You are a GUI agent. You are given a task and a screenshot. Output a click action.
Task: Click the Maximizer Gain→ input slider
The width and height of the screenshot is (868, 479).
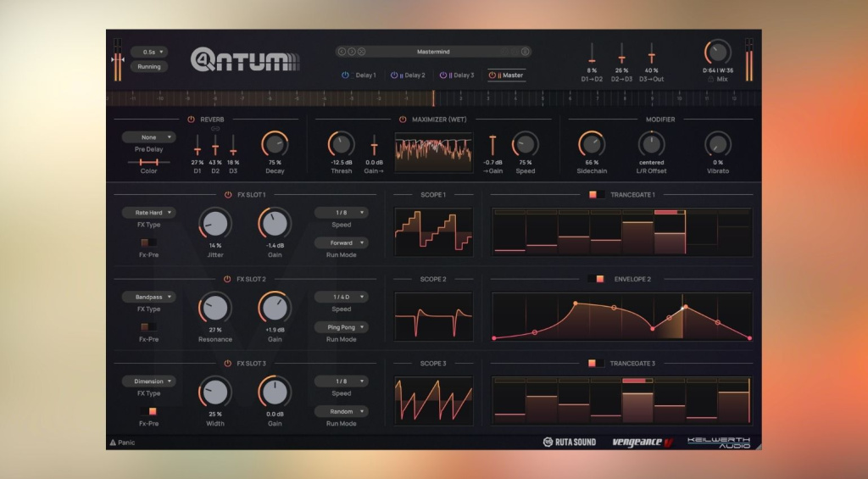(x=374, y=146)
